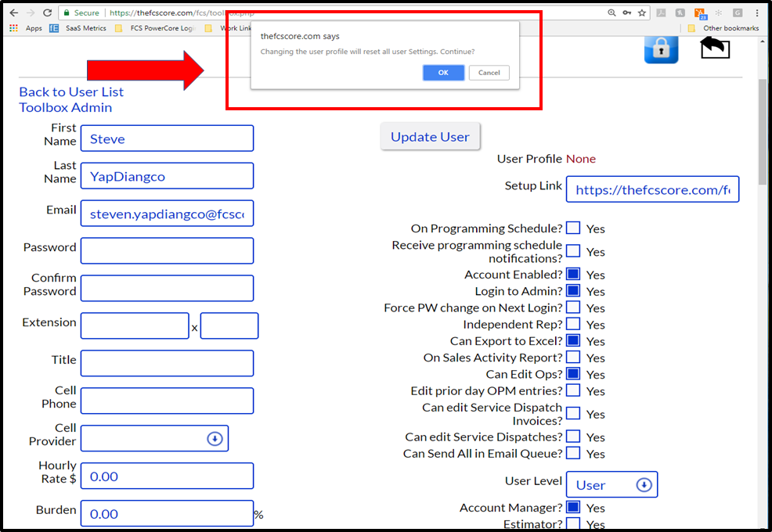Screen dimensions: 772x532
Task: Click OK in the confirmation dialog
Action: (x=443, y=72)
